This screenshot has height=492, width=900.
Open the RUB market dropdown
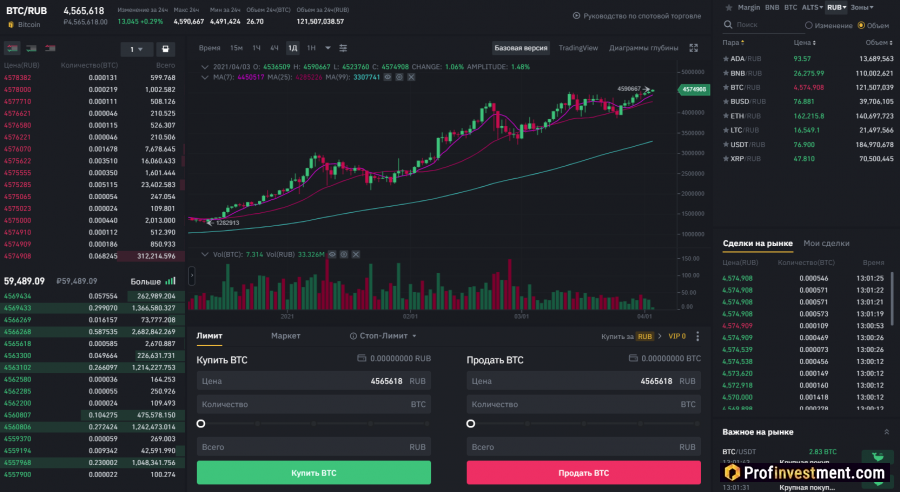836,7
